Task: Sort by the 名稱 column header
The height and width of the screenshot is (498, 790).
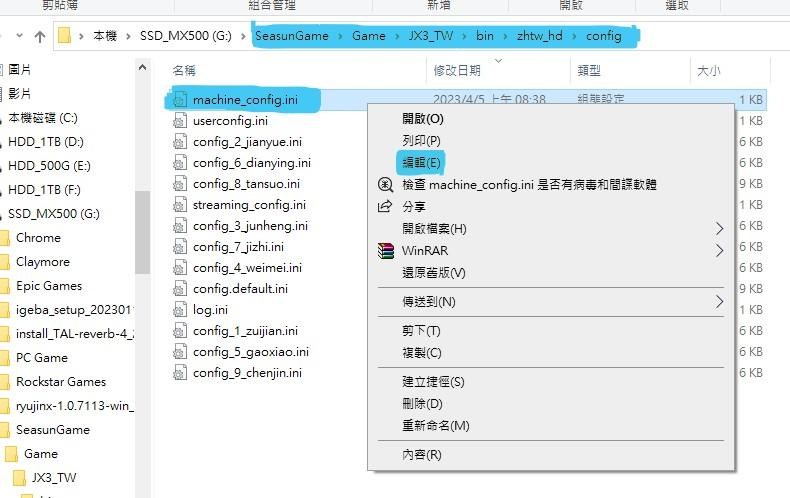Action: tap(184, 71)
